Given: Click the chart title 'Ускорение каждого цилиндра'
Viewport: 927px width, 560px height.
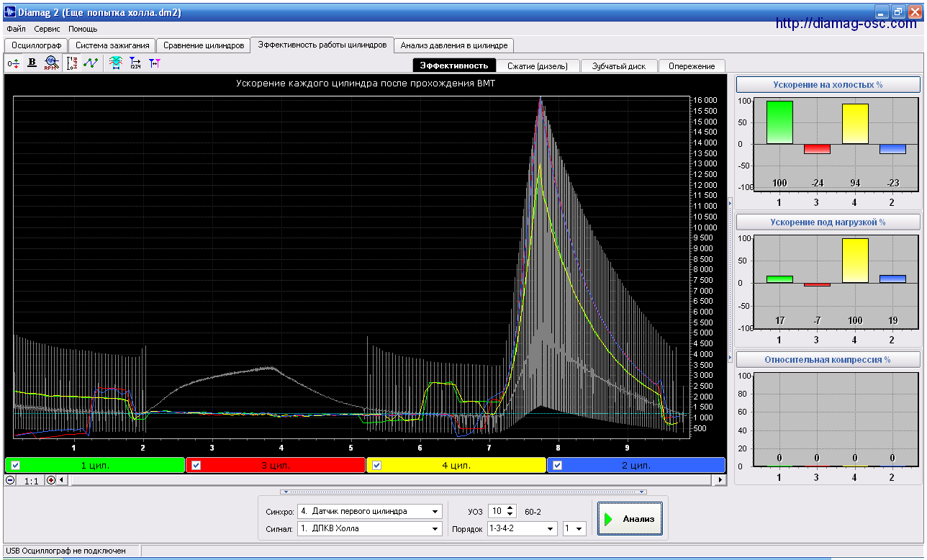Looking at the screenshot, I should point(366,83).
